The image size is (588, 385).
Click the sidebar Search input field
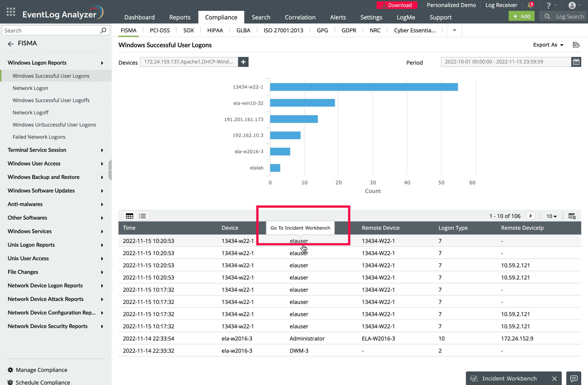(x=51, y=31)
